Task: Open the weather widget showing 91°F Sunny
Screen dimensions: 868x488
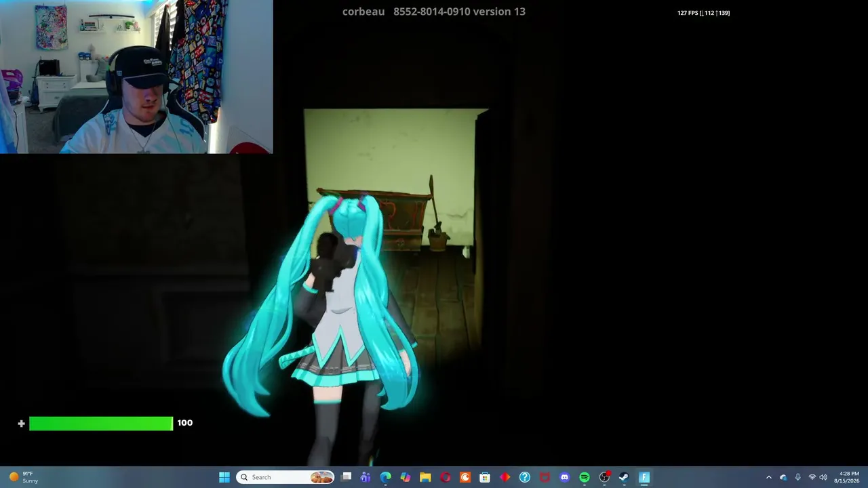Action: 24,477
